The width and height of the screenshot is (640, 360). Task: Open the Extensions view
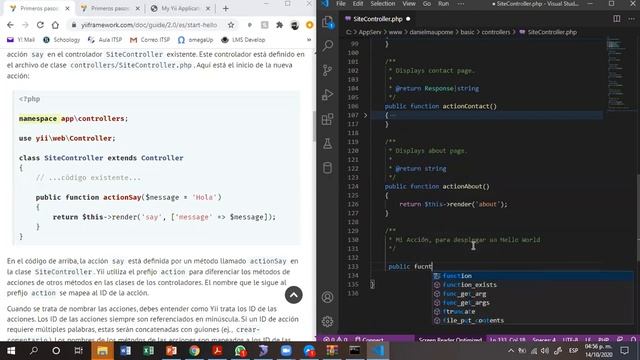click(x=327, y=119)
